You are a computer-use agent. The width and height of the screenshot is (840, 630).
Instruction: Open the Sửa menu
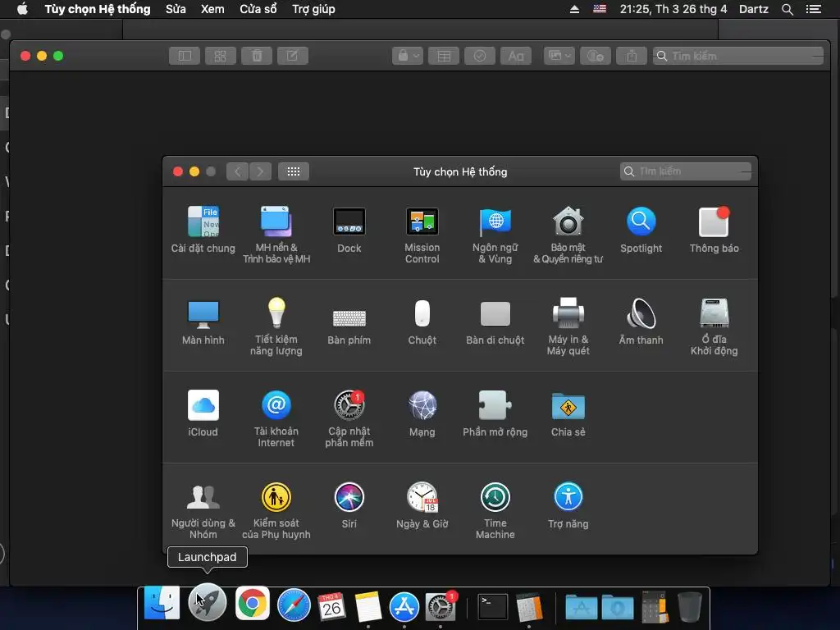click(x=176, y=9)
